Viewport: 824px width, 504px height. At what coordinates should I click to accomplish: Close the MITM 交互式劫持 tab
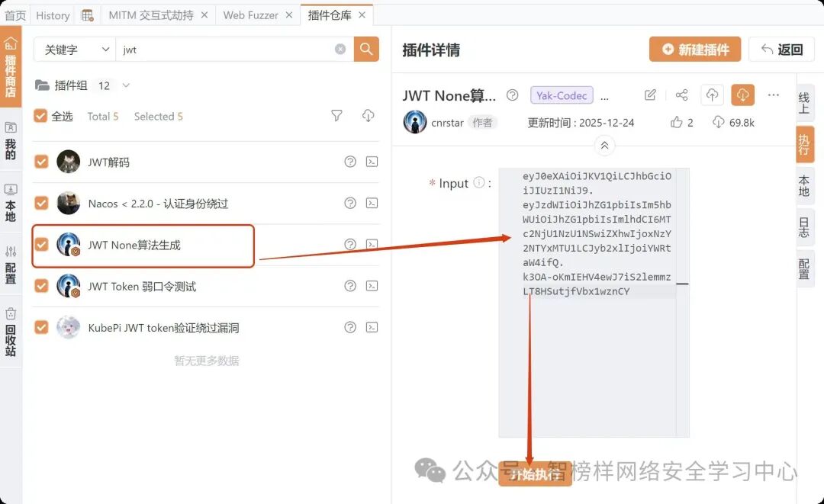204,15
